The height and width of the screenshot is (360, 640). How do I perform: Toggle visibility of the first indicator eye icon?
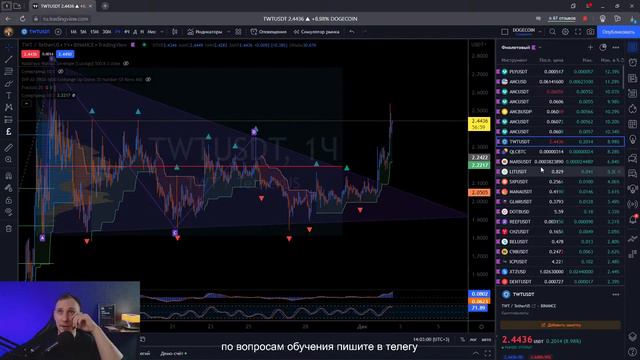(x=126, y=64)
